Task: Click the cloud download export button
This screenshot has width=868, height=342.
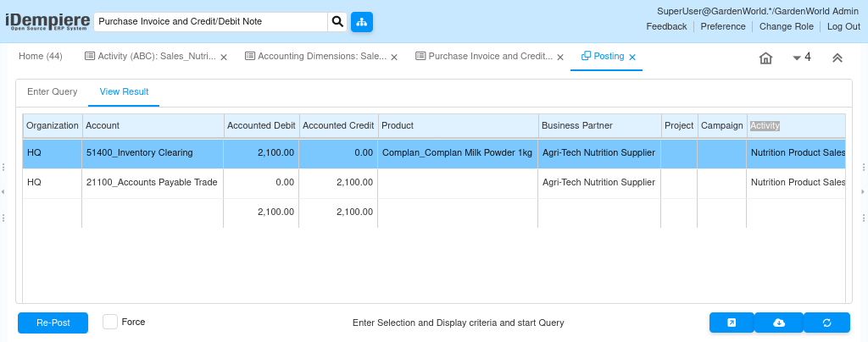Action: point(779,323)
